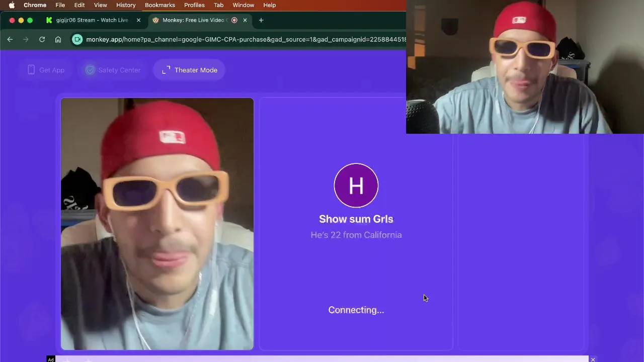
Task: Switch to the gigijr06 Stream tab
Action: [x=93, y=20]
